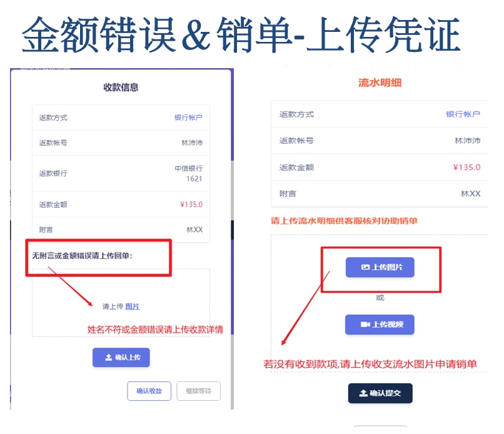
Task: Choose the 继续等待 button
Action: (198, 391)
